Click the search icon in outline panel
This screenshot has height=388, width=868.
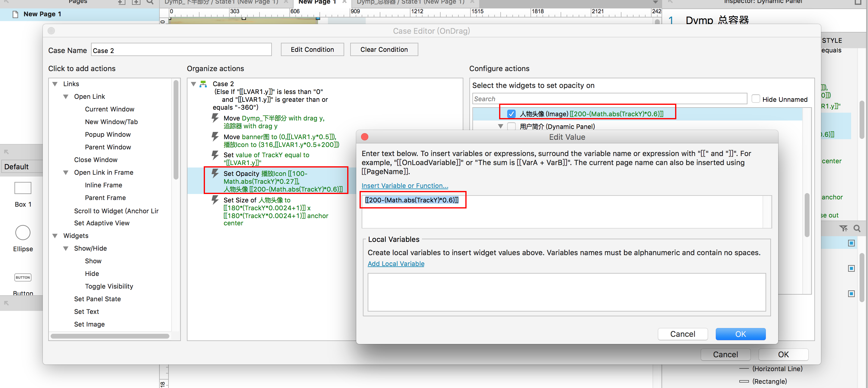coord(857,229)
